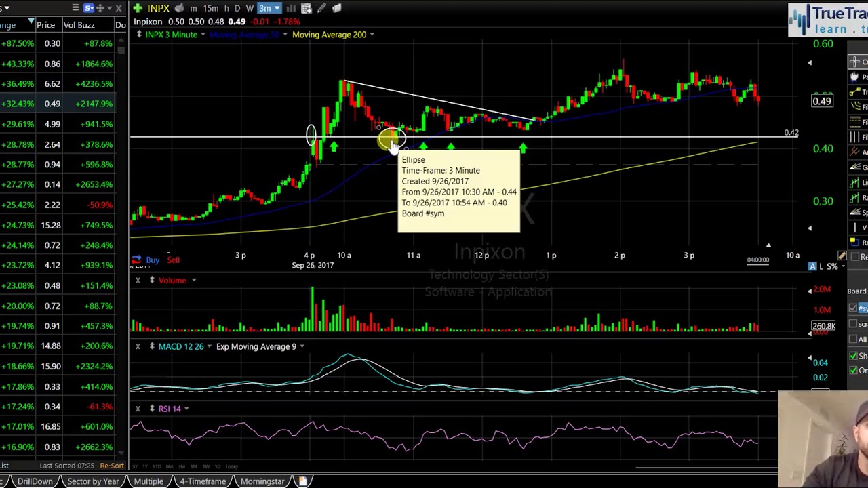Screen dimensions: 868x488
Task: Toggle the #sym board checkbox
Action: (x=853, y=308)
